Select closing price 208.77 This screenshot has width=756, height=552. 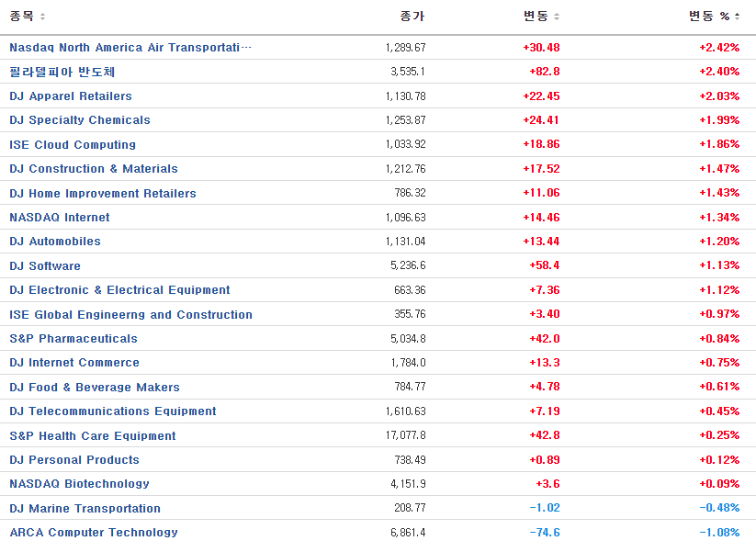click(x=411, y=508)
